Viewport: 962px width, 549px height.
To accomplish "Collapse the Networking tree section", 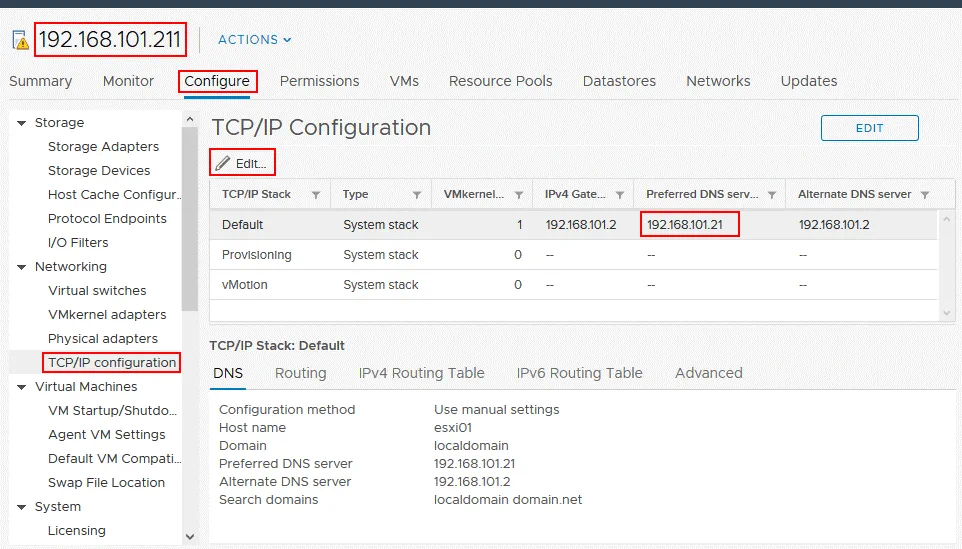I will click(x=21, y=267).
